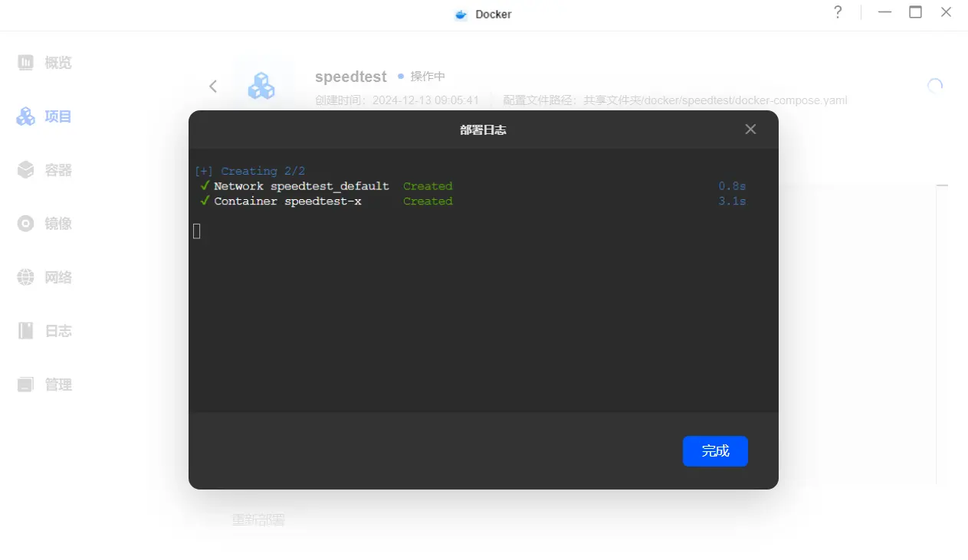Click the loading spinner at top right

click(x=934, y=86)
